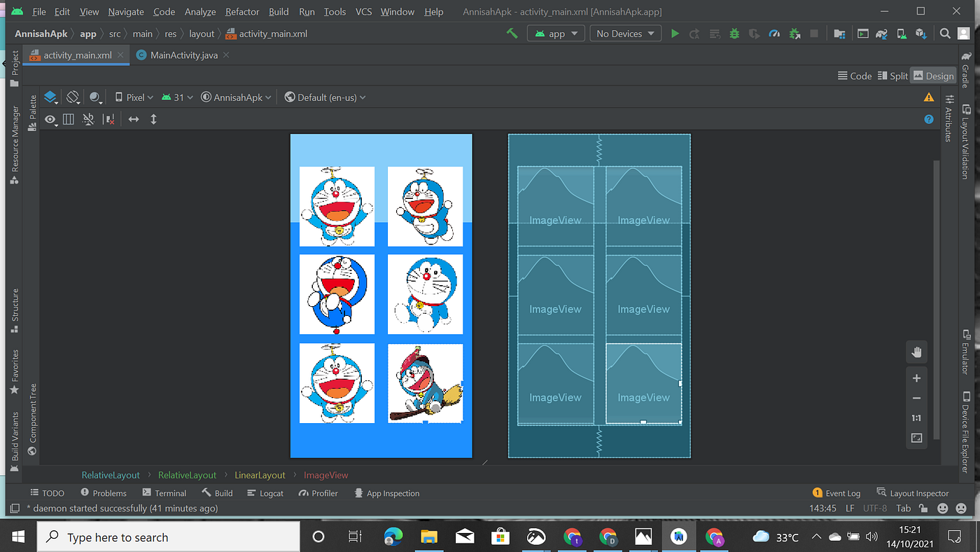Select the Pan hand tool
The image size is (980, 552).
tap(916, 352)
